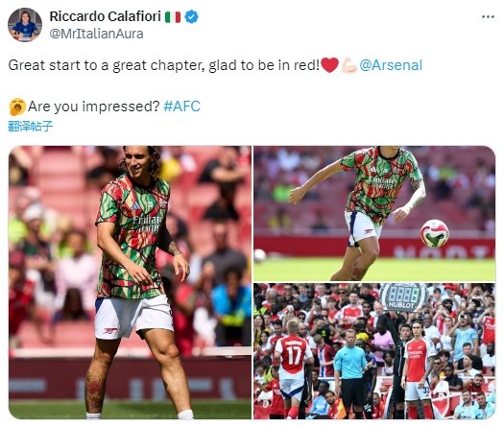
Task: Click the flexed bicep emoji
Action: (348, 65)
